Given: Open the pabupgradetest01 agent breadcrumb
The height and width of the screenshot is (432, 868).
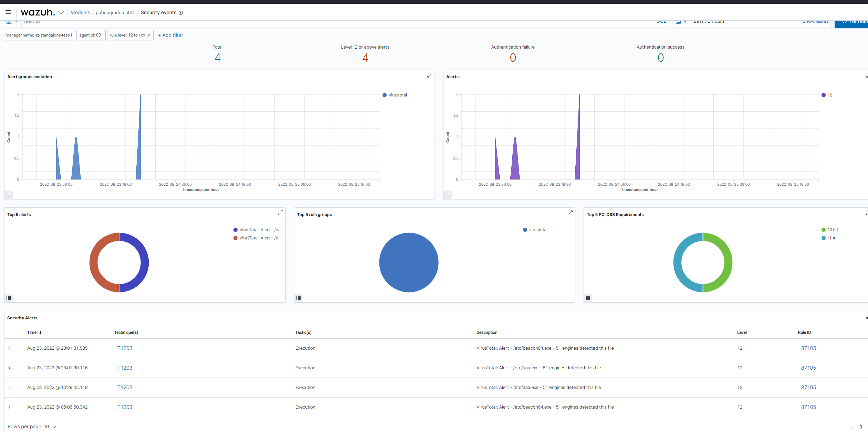Looking at the screenshot, I should (x=115, y=12).
